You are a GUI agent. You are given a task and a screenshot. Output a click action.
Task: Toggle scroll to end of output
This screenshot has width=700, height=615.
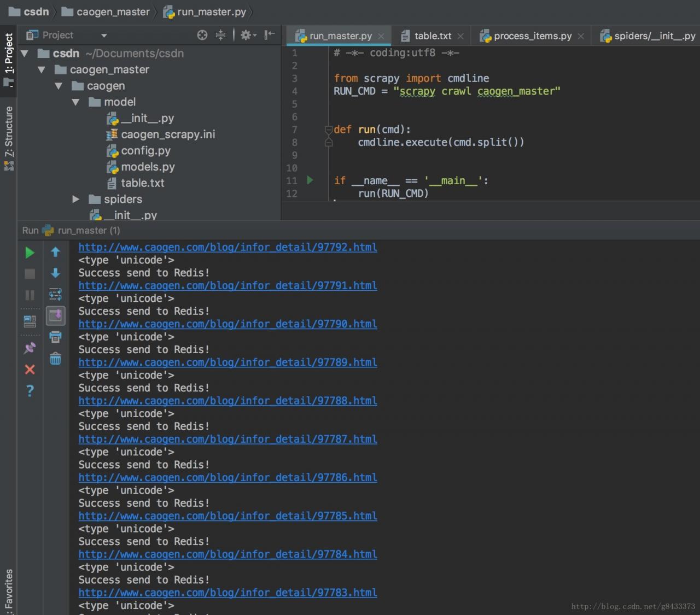click(56, 315)
